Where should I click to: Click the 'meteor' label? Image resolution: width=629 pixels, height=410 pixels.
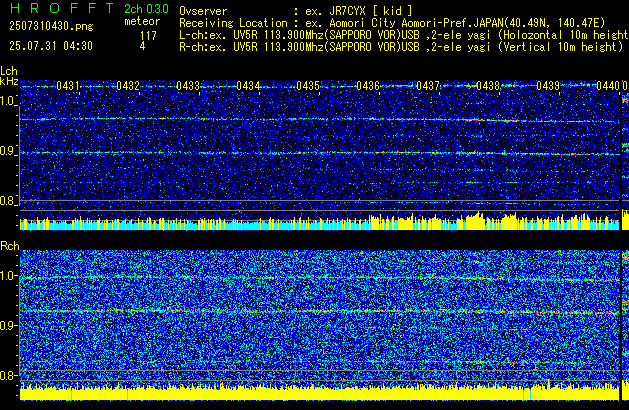click(142, 21)
